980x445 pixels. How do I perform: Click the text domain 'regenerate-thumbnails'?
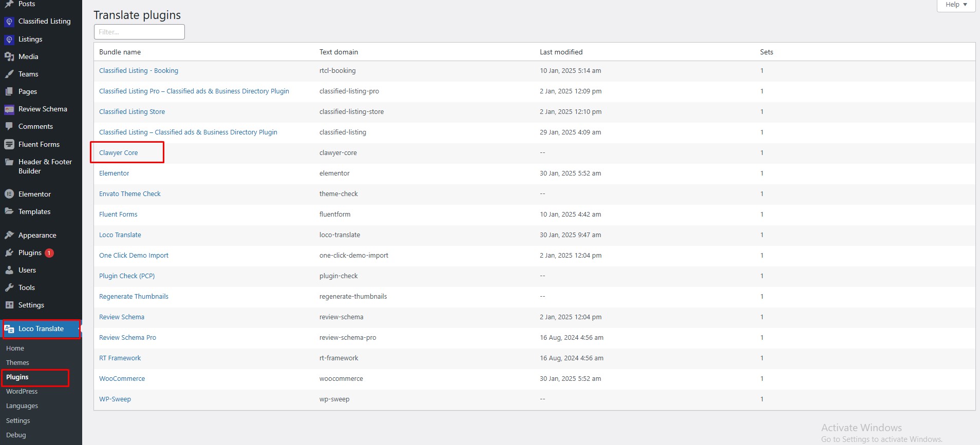(353, 297)
